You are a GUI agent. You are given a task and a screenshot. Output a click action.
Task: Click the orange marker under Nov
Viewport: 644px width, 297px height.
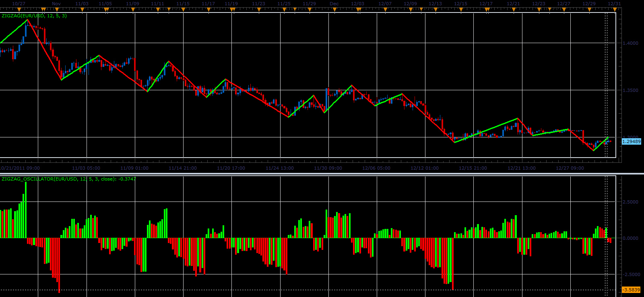pyautogui.click(x=57, y=10)
